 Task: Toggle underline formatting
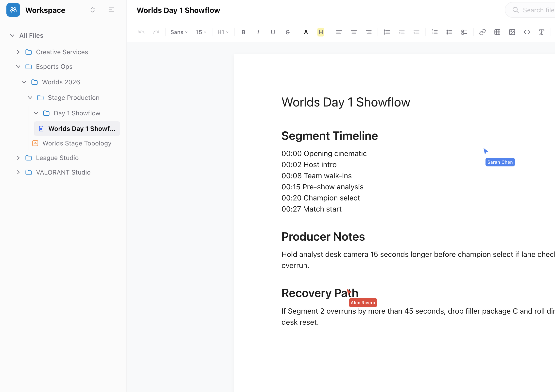(x=273, y=32)
